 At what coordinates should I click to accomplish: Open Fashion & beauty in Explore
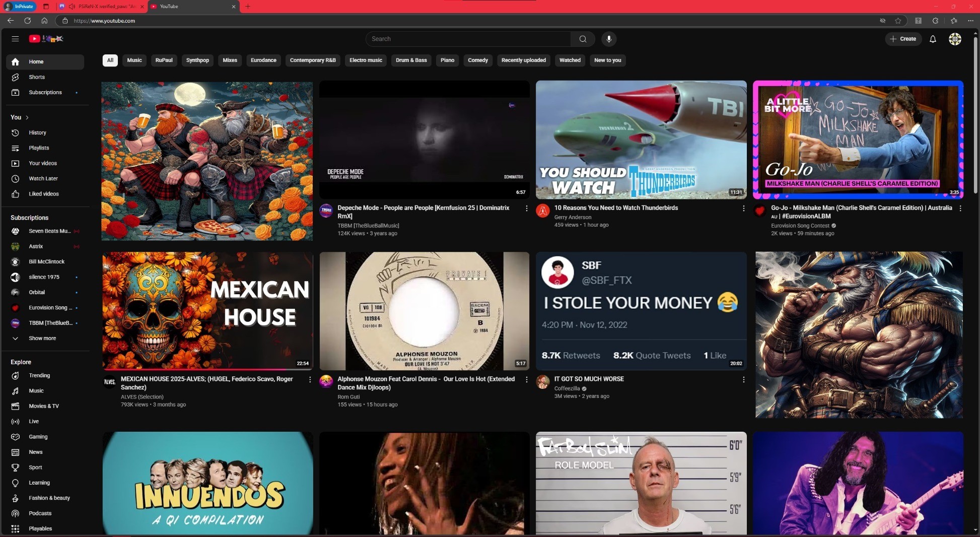click(x=45, y=498)
